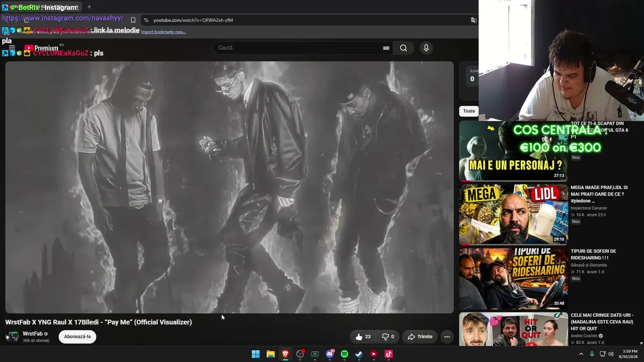Switch to Brave browser in the taskbar
This screenshot has width=644, height=362.
coord(285,354)
